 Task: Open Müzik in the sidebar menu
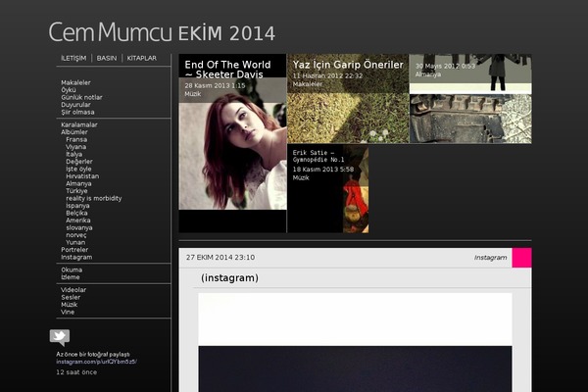point(69,305)
